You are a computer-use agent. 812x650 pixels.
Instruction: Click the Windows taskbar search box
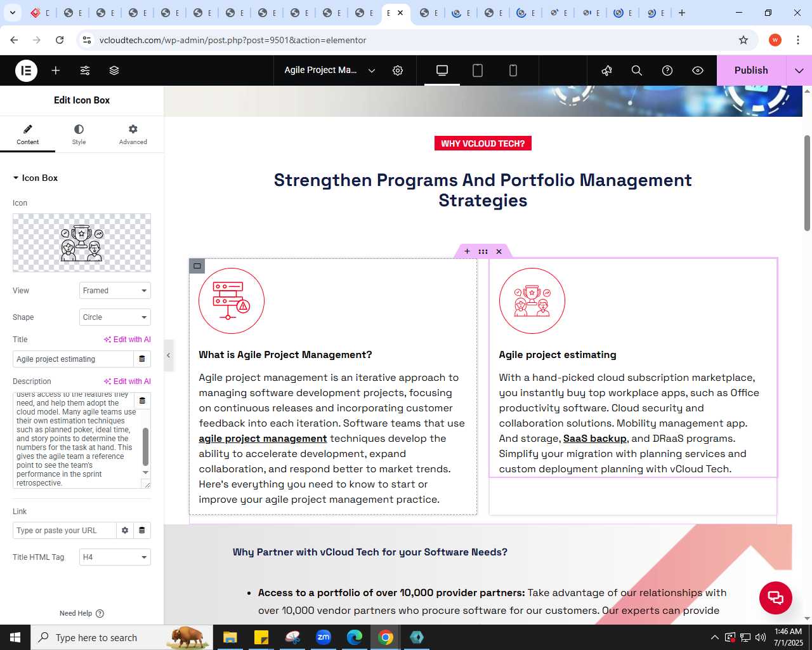coord(121,637)
